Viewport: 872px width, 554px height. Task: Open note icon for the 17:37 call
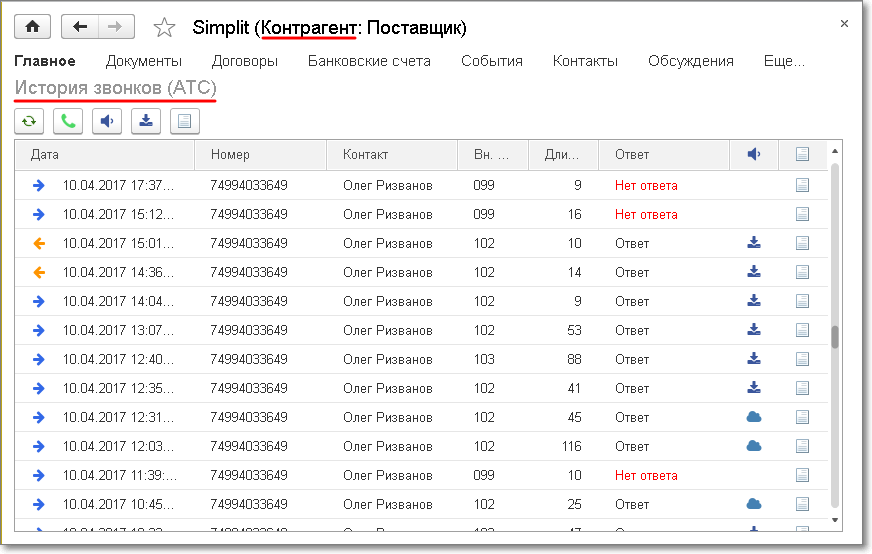(802, 185)
